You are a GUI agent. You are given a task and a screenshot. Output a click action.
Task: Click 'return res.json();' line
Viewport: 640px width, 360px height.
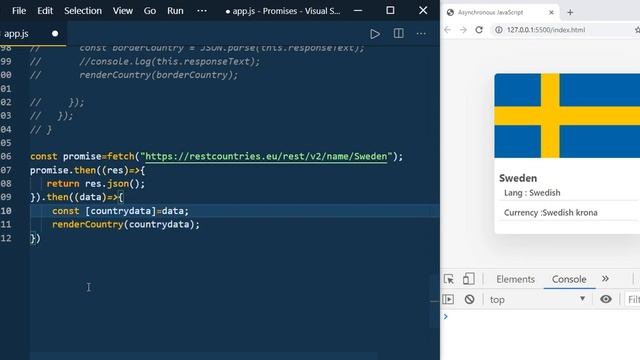click(x=96, y=184)
